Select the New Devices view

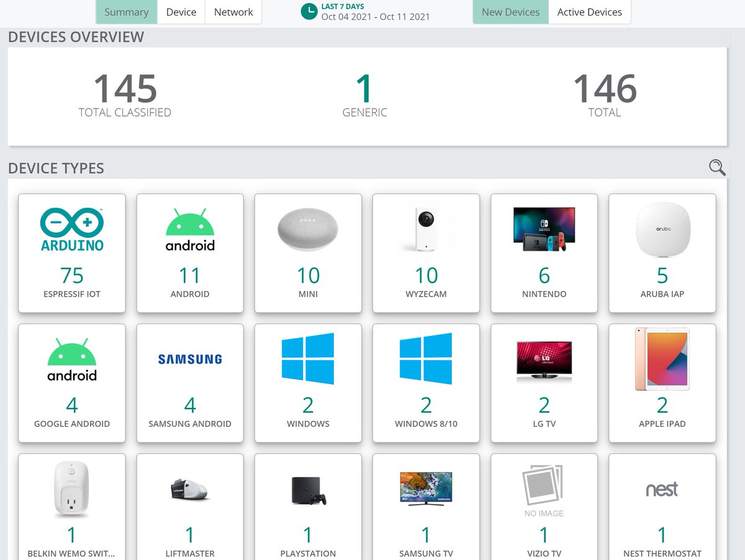511,12
